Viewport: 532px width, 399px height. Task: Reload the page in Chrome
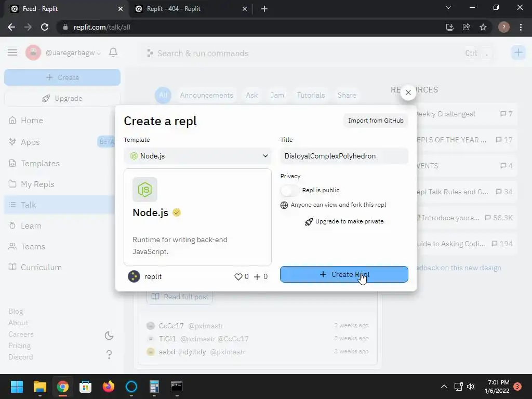[45, 27]
